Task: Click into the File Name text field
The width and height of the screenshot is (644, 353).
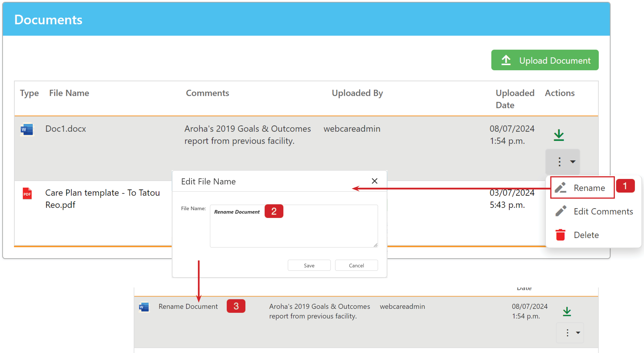Action: pyautogui.click(x=294, y=226)
